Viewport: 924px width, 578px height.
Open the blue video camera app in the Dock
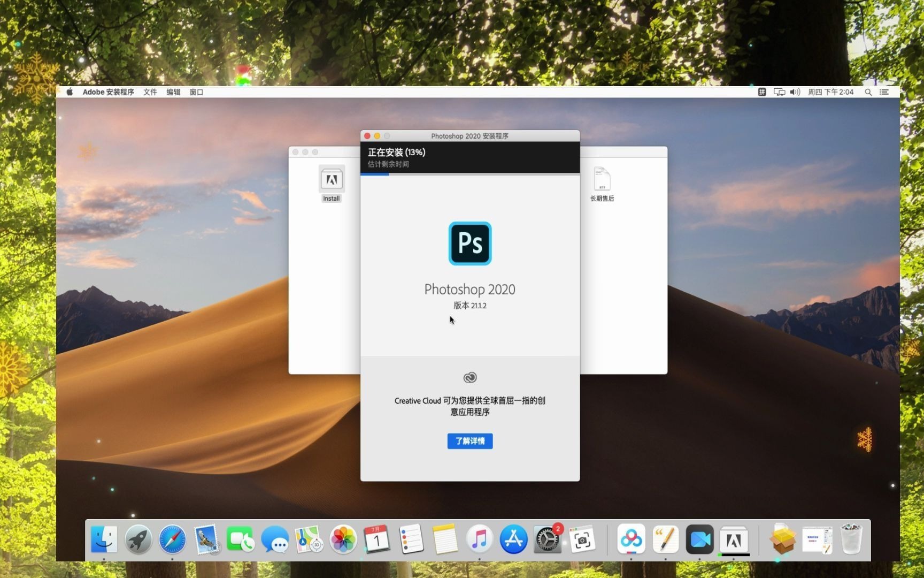click(x=699, y=539)
